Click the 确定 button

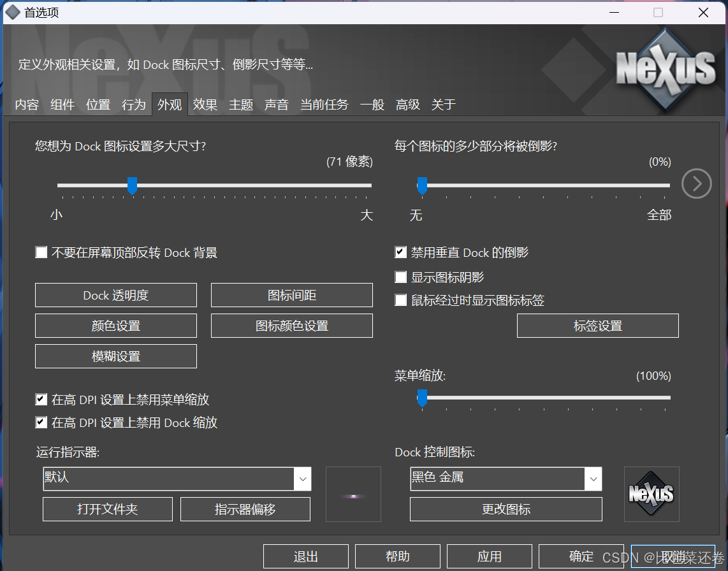[581, 556]
